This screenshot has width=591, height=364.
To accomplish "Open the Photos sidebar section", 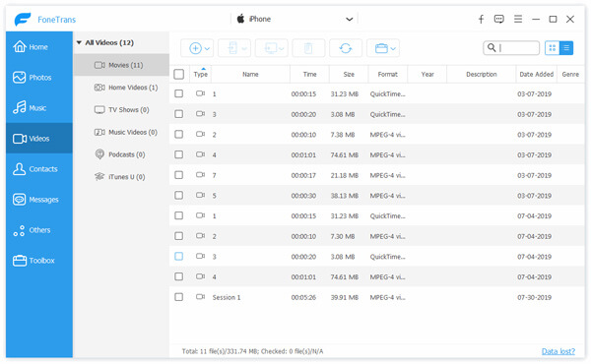I will tap(39, 77).
